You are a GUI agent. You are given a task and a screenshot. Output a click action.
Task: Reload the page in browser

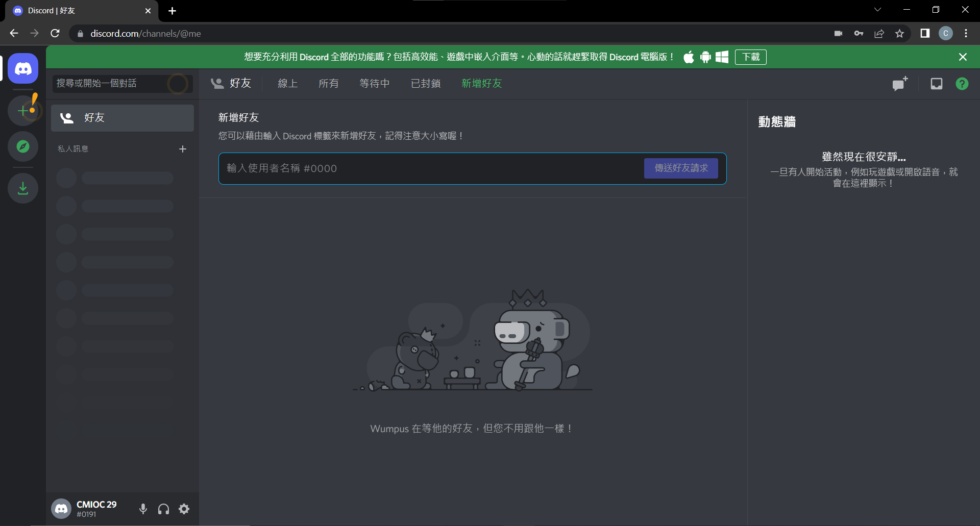click(x=55, y=33)
